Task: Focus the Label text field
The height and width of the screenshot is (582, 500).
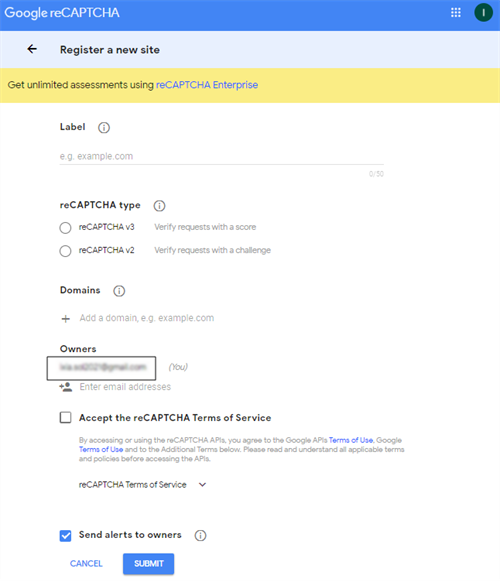Action: tap(222, 156)
